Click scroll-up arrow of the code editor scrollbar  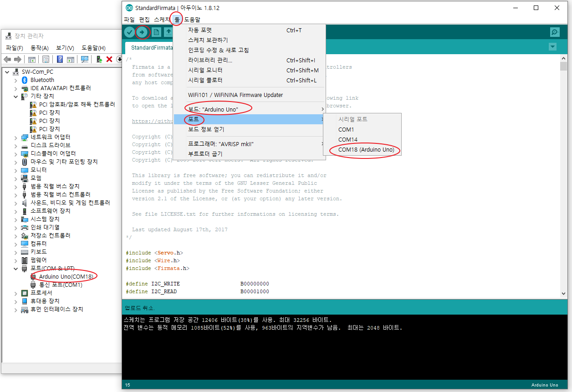point(563,58)
